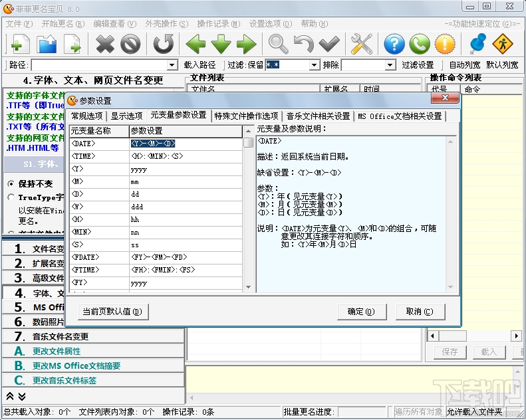Viewport: 526px width, 420px height.
Task: Switch to the 特殊文件操作选项 tab
Action: (x=246, y=116)
